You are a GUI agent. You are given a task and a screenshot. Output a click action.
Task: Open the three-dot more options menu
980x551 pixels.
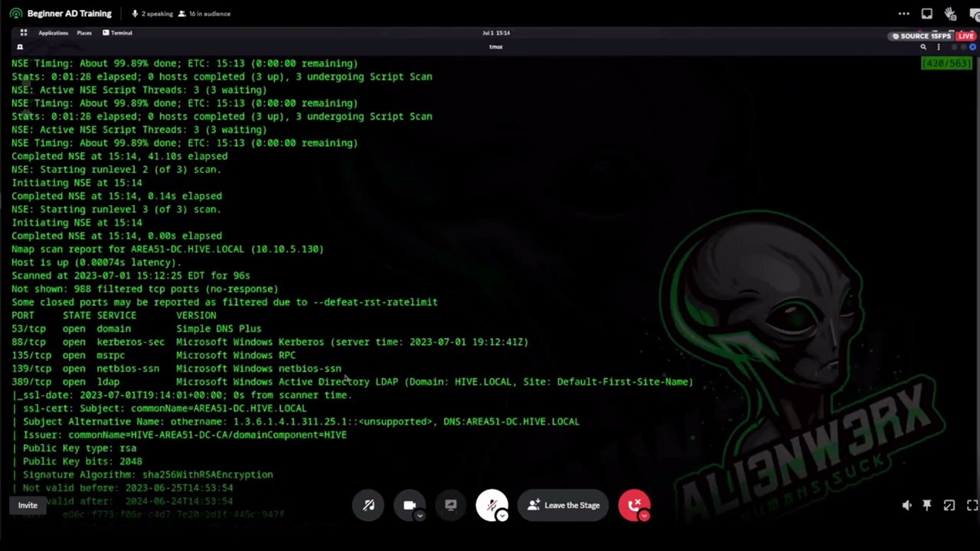[x=903, y=14]
